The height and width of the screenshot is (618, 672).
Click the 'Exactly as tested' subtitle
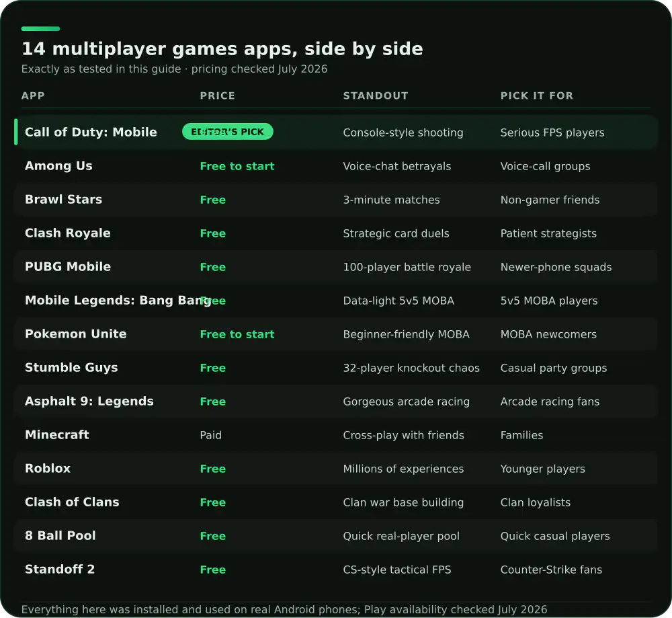point(175,69)
